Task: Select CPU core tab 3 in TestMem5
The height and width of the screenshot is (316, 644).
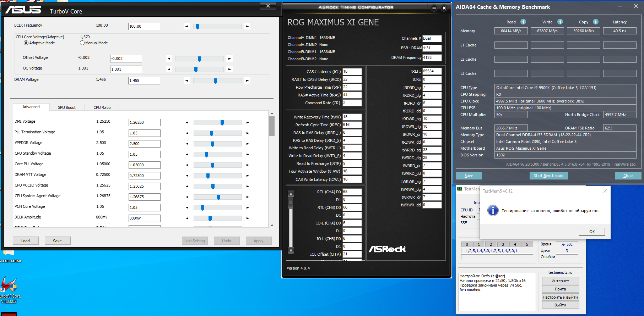Action: pyautogui.click(x=503, y=244)
